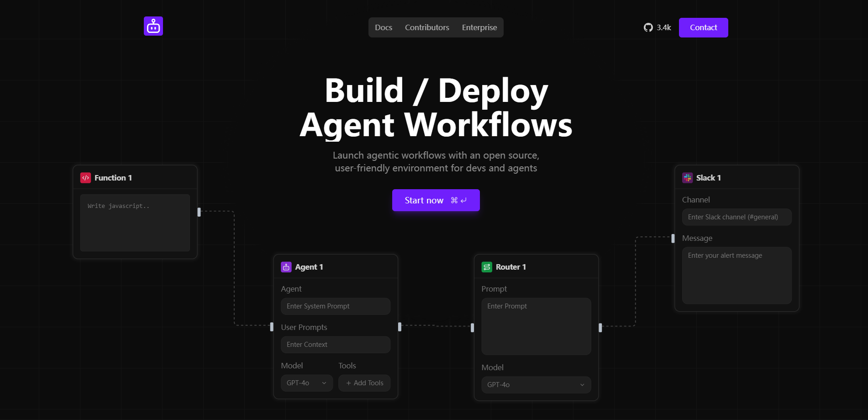Image resolution: width=868 pixels, height=420 pixels.
Task: Click the green Router 1 icon
Action: coord(487,267)
